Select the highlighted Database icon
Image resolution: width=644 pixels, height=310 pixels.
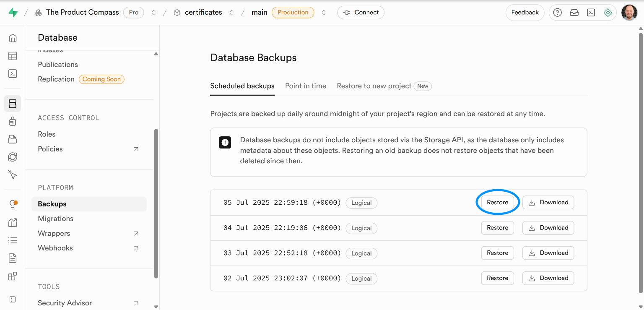click(x=13, y=103)
